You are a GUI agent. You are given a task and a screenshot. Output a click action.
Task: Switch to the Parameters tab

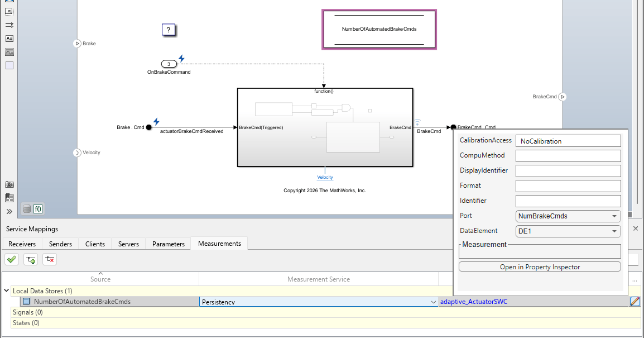pos(169,244)
